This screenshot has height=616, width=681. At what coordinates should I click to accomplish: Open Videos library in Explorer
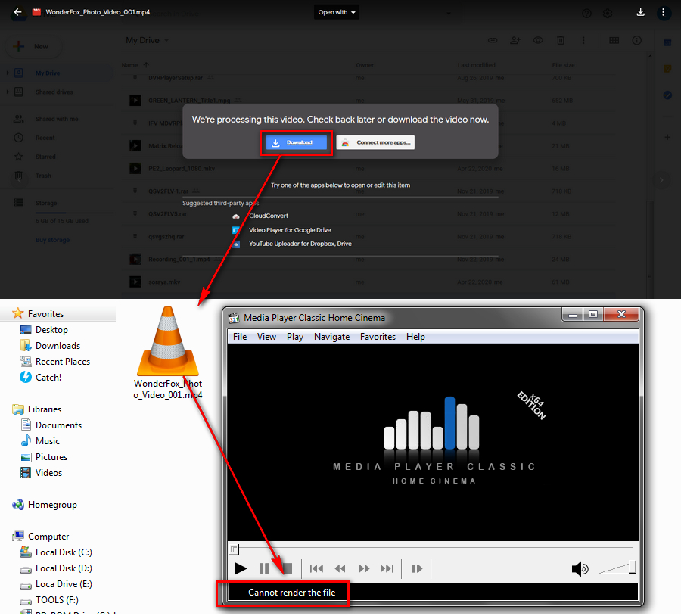coord(48,473)
